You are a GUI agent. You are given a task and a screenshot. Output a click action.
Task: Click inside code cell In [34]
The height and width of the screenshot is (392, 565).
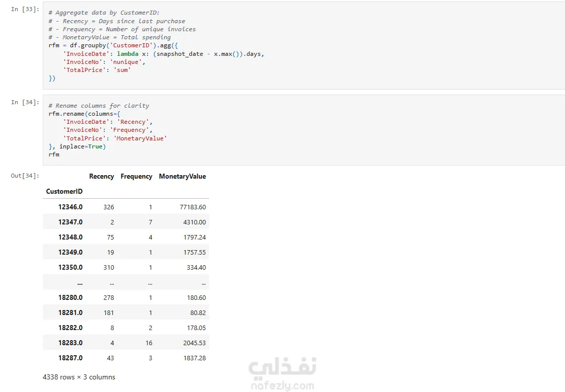tap(304, 130)
